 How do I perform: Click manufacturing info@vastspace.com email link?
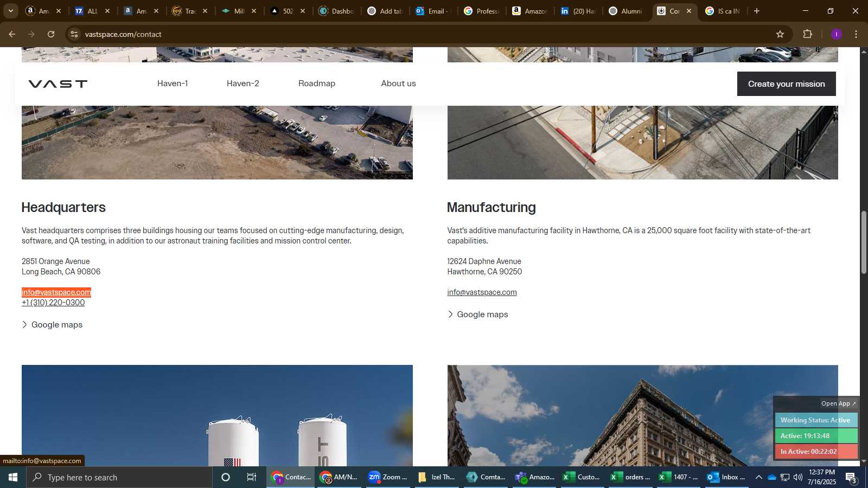point(482,292)
